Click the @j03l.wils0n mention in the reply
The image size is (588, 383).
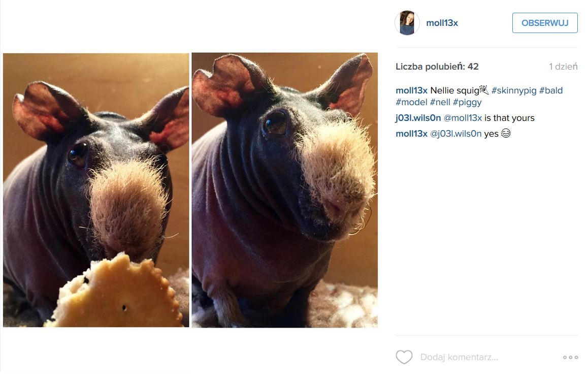tap(455, 134)
